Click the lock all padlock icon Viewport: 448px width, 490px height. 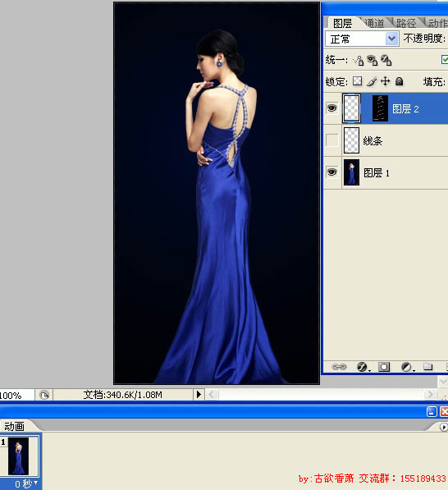coord(399,81)
